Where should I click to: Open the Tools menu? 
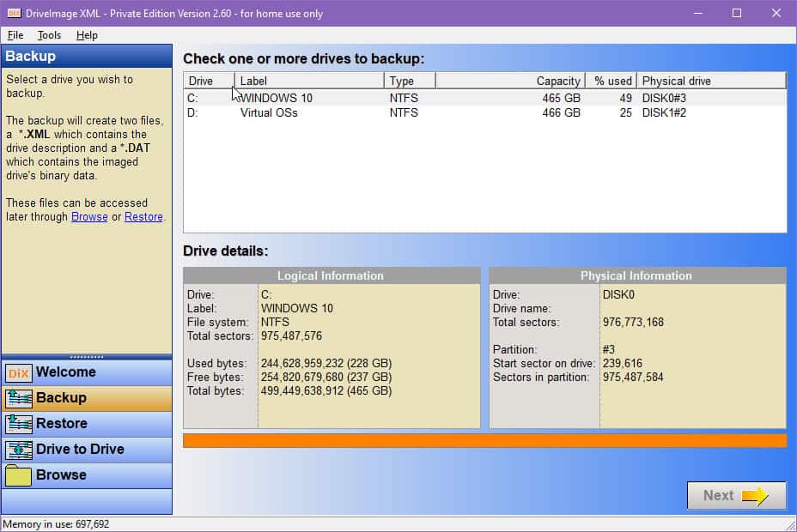(x=49, y=35)
